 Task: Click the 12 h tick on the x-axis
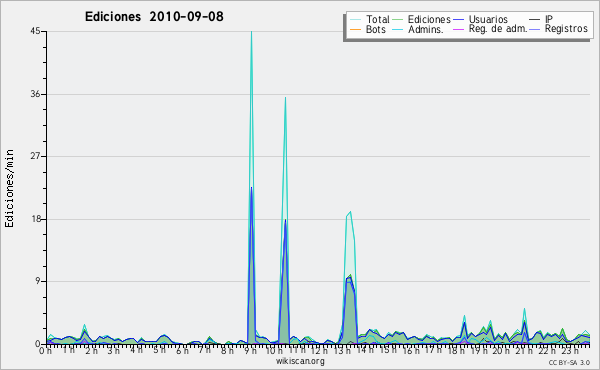318,350
